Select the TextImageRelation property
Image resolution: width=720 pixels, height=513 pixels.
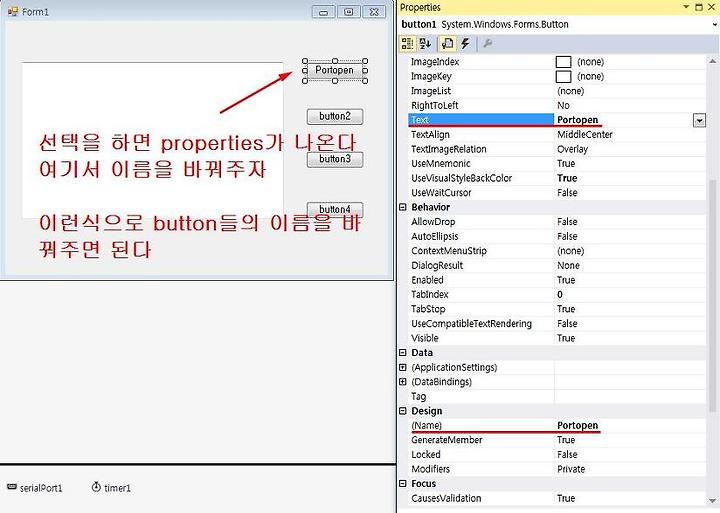coord(557,149)
